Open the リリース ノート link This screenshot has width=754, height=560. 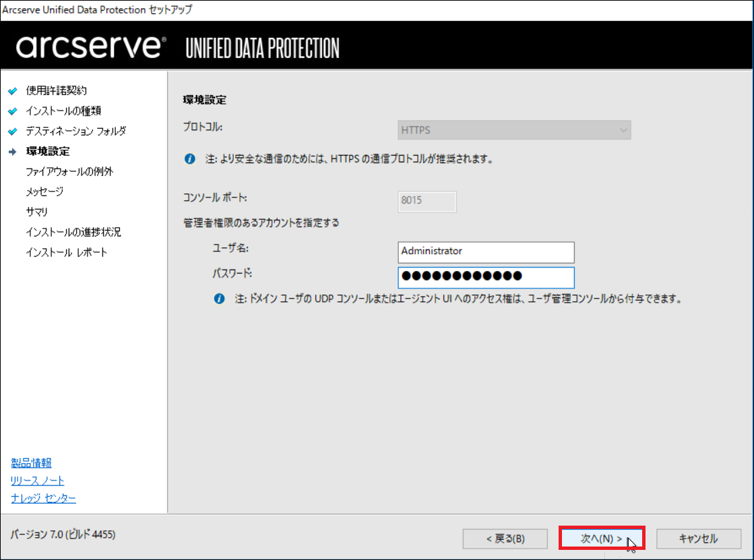pos(38,480)
